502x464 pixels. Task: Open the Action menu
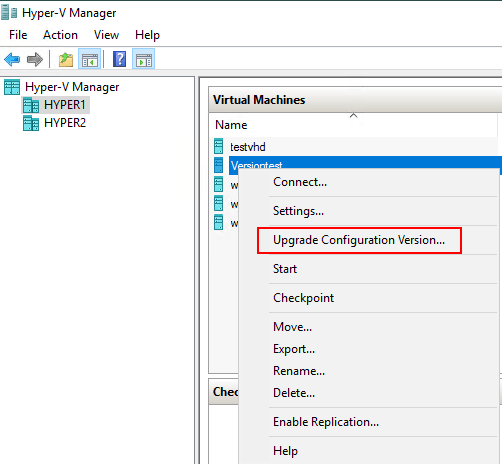click(60, 35)
